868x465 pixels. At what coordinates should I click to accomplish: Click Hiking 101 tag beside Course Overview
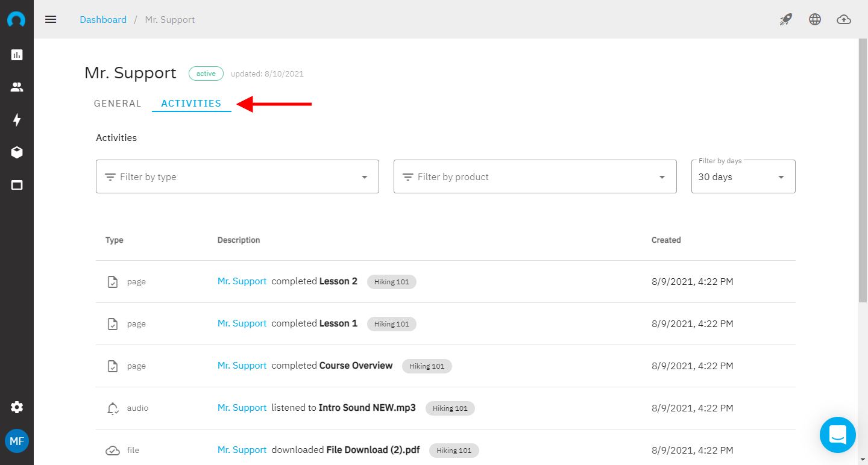tap(427, 366)
